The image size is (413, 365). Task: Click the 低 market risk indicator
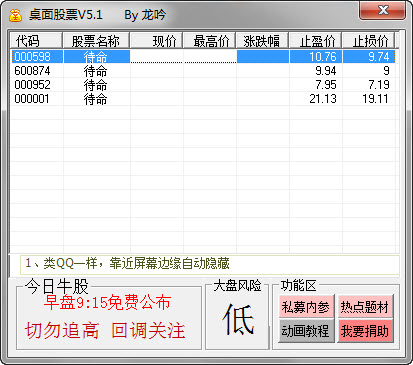(238, 320)
